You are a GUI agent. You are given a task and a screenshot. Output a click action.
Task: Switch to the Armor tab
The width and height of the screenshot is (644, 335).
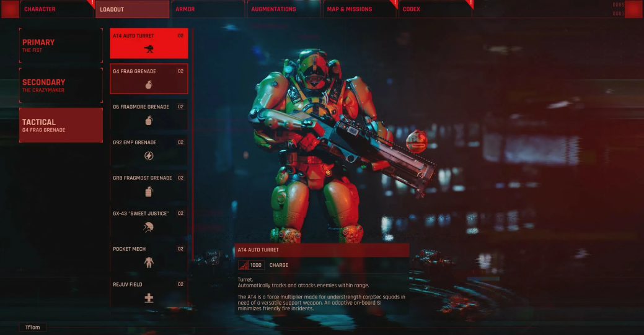click(x=208, y=9)
